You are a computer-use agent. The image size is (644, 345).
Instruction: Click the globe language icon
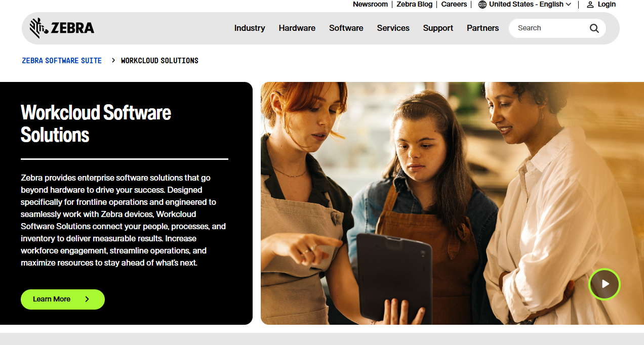pos(482,5)
